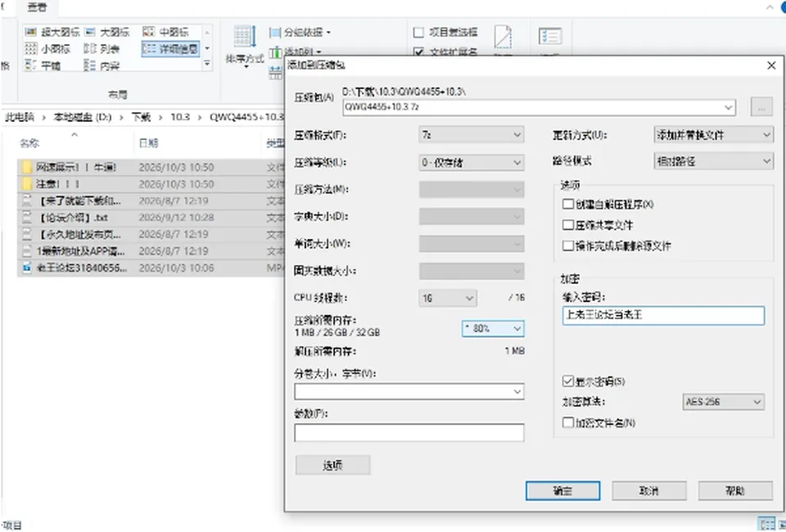Choose the 中图标 layout option
Viewport: 786px width, 532px height.
point(165,32)
